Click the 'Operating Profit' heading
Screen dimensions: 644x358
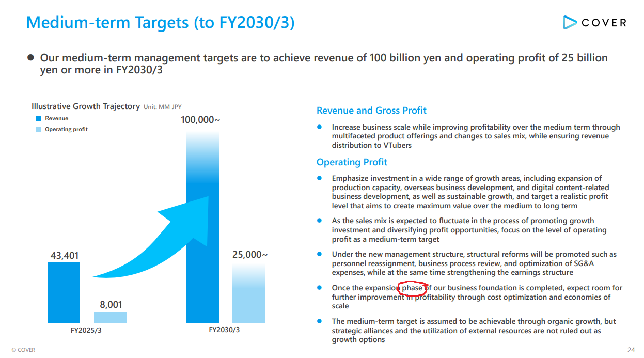tap(352, 162)
